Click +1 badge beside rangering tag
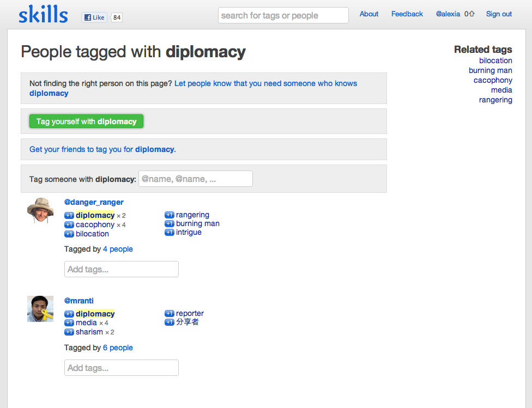Viewport: 532px width, 408px height. tap(169, 215)
